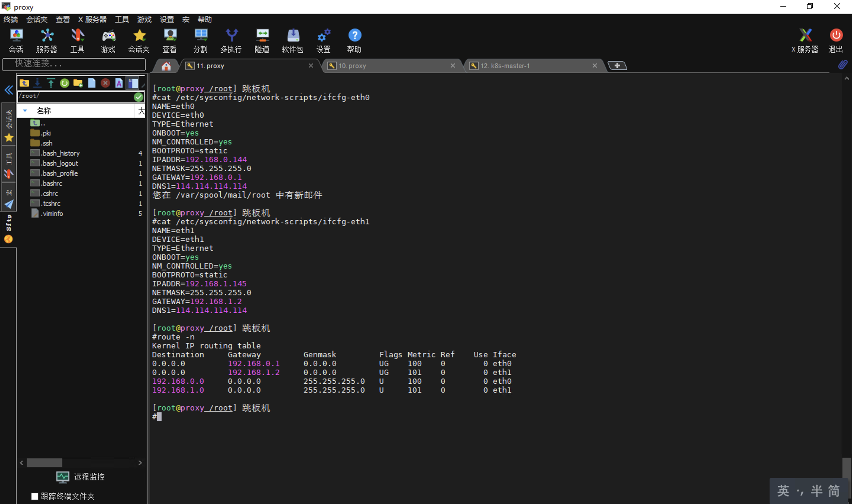Click the upload to current folder icon

click(x=51, y=83)
